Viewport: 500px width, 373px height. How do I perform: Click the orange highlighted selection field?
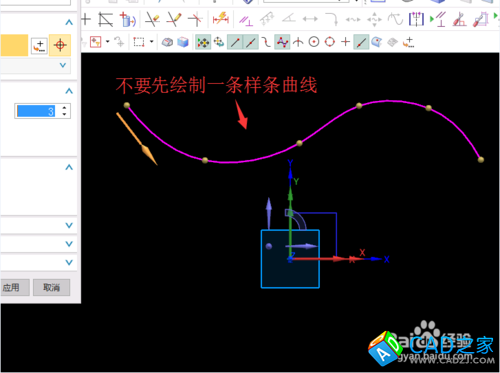pos(14,45)
